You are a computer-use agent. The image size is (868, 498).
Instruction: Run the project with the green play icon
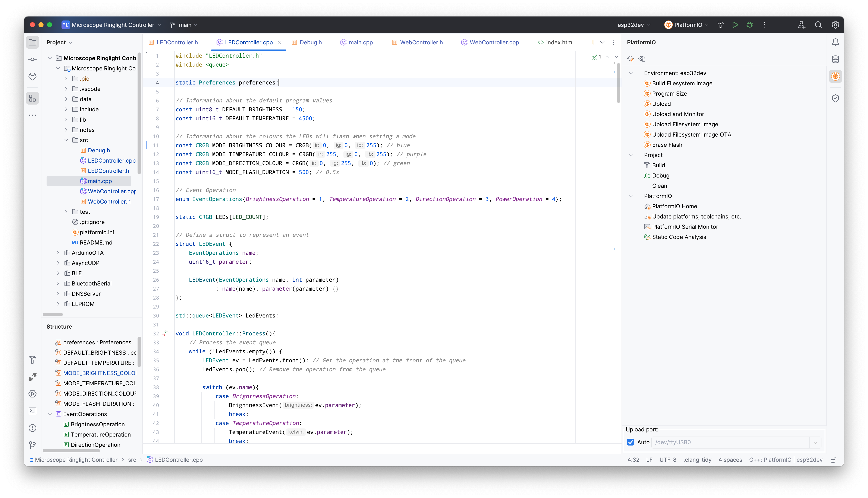click(x=735, y=25)
